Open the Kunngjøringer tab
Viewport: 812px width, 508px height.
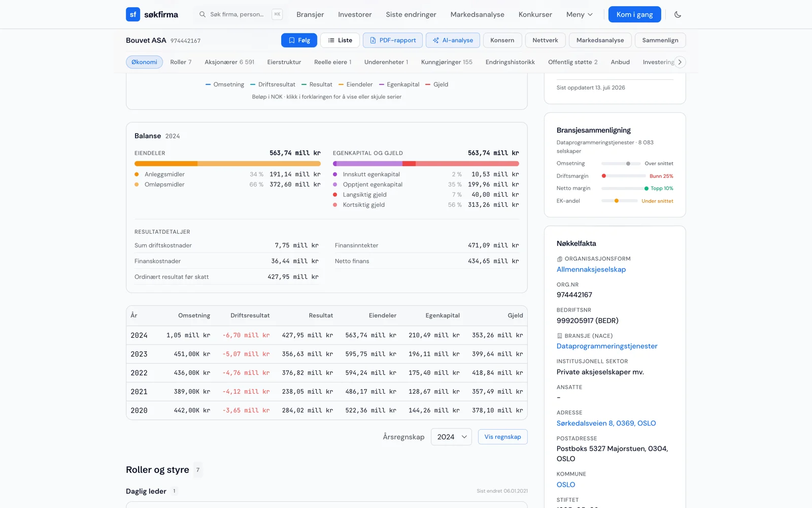447,62
